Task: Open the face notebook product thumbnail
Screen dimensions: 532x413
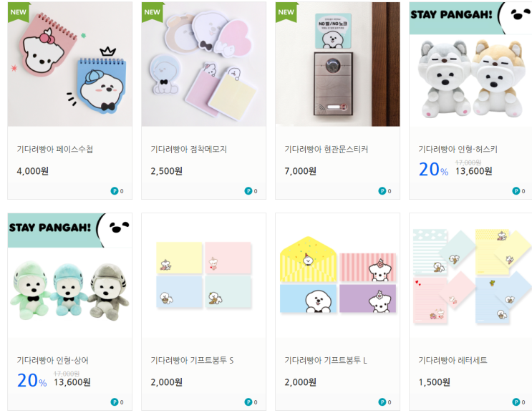Action: (70, 64)
